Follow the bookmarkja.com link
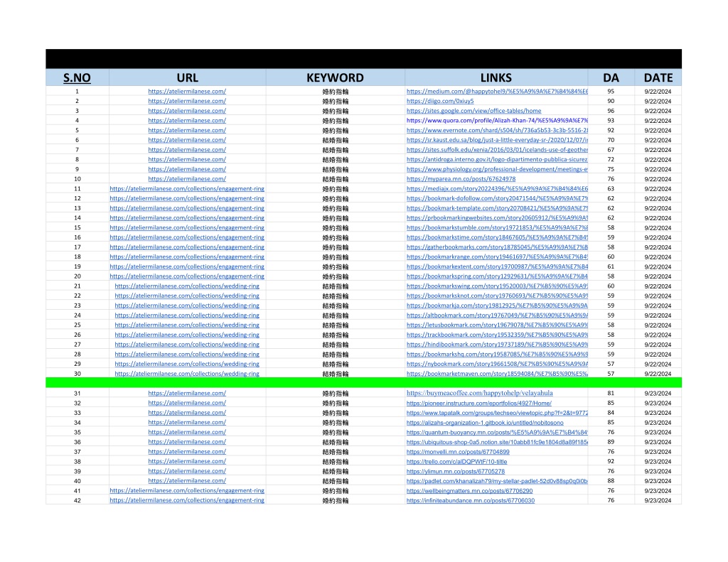The width and height of the screenshot is (728, 562). pyautogui.click(x=497, y=306)
